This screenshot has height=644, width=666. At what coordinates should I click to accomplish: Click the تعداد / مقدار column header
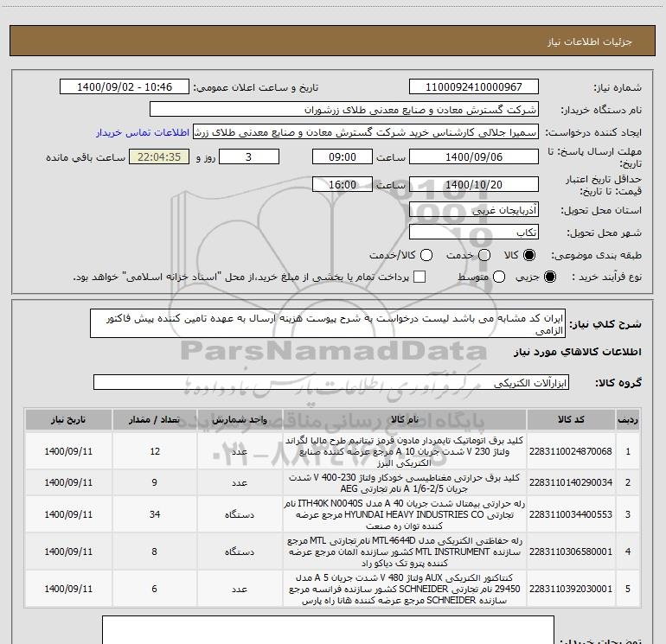[155, 420]
